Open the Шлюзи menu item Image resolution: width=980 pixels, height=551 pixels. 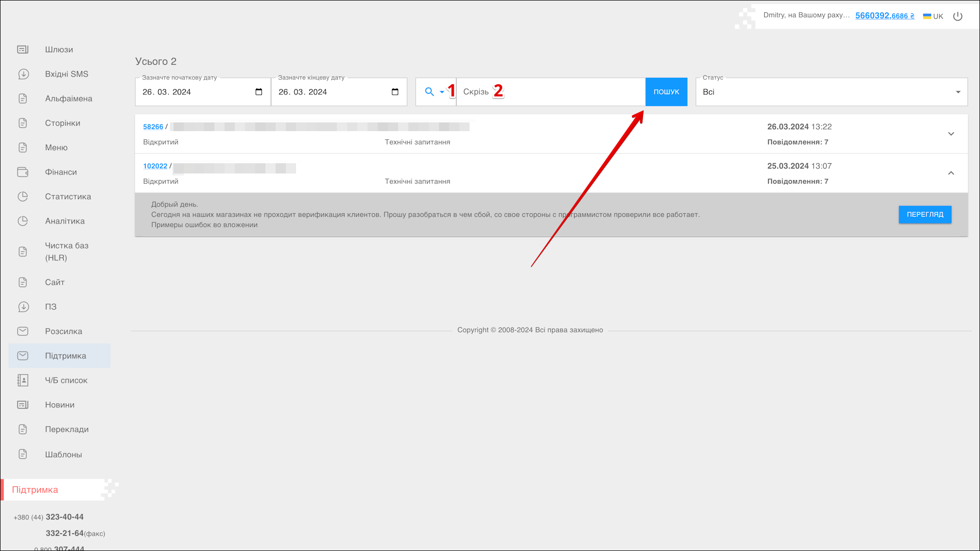click(59, 49)
